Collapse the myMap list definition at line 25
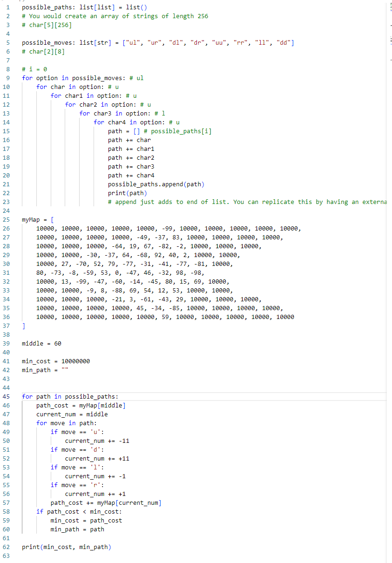Viewport: 392px width, 563px height. [17, 219]
